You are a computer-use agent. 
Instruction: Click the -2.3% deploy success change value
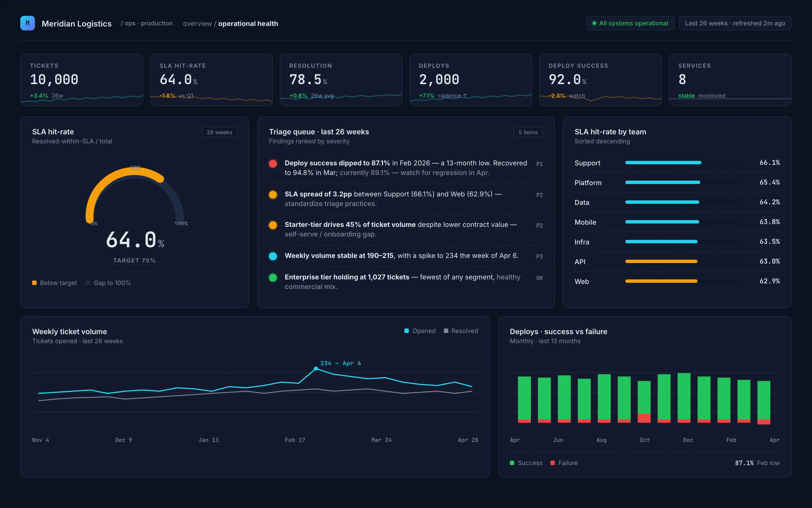(557, 96)
